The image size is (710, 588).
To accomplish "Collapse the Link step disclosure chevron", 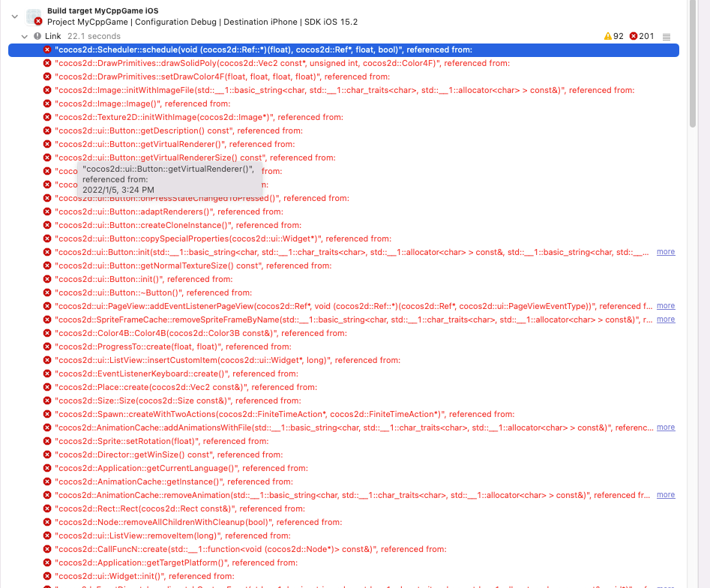I will [25, 36].
